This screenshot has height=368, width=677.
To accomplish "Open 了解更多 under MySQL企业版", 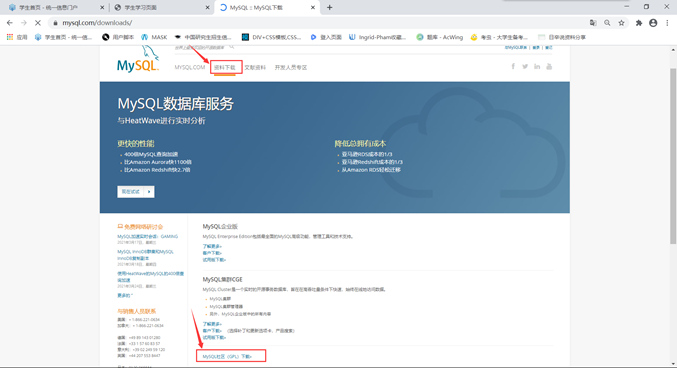I will [212, 246].
